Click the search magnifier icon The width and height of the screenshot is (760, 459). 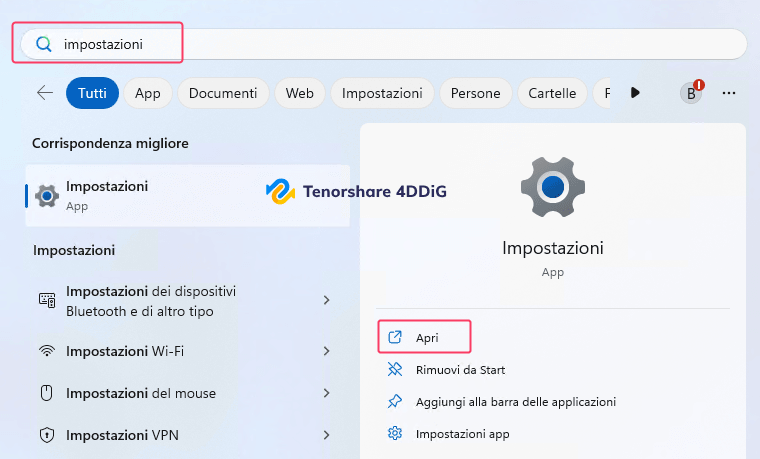(43, 44)
